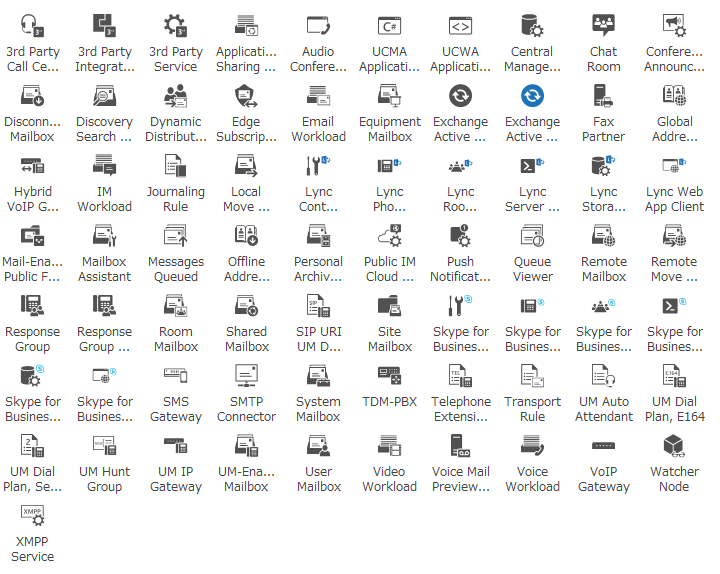
Task: Select the Shared Mailbox icon
Action: coord(247,306)
